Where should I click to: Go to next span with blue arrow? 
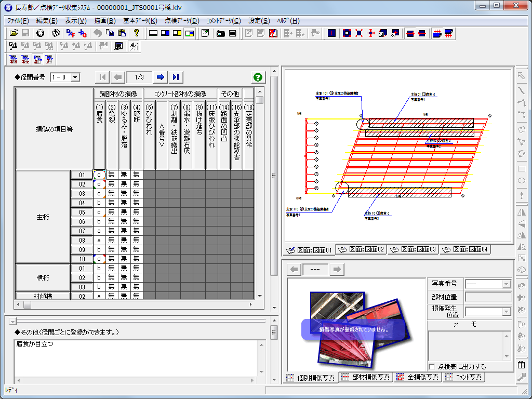[x=161, y=77]
